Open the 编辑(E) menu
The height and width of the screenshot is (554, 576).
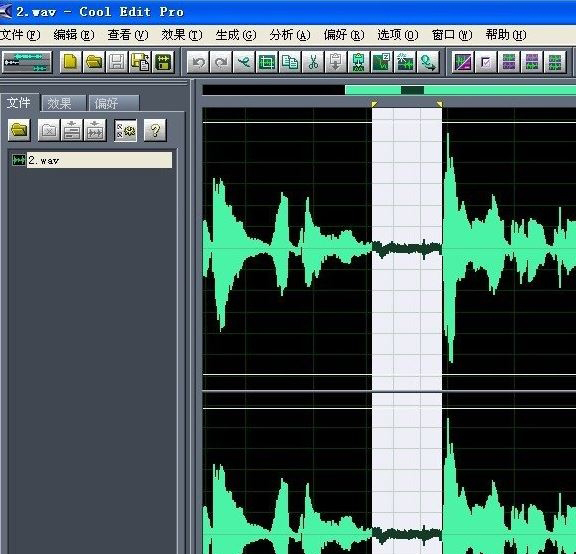(x=74, y=35)
